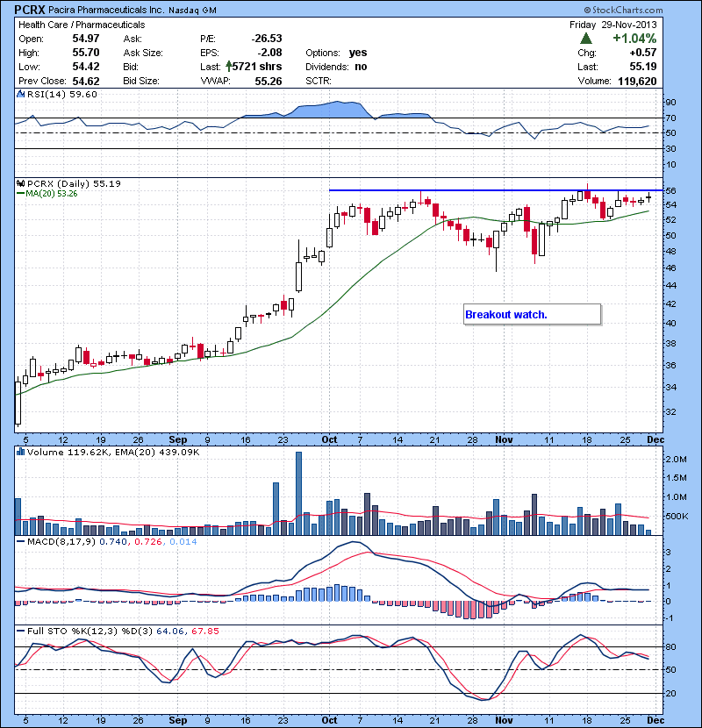
Task: Click the green up triangle beside +1.04%
Action: coord(586,38)
